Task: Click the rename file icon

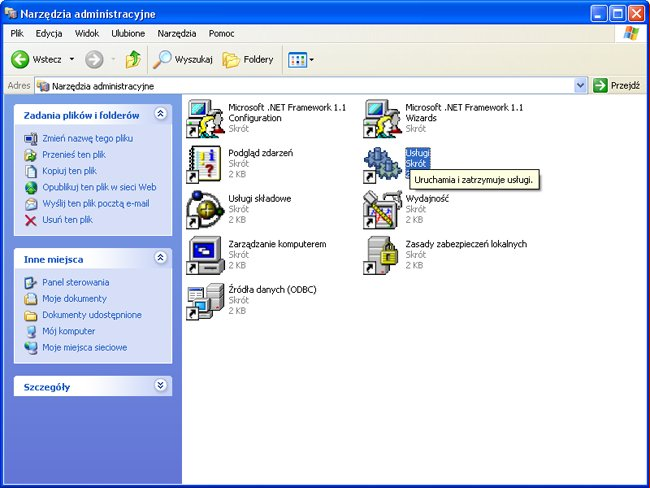Action: [31, 139]
